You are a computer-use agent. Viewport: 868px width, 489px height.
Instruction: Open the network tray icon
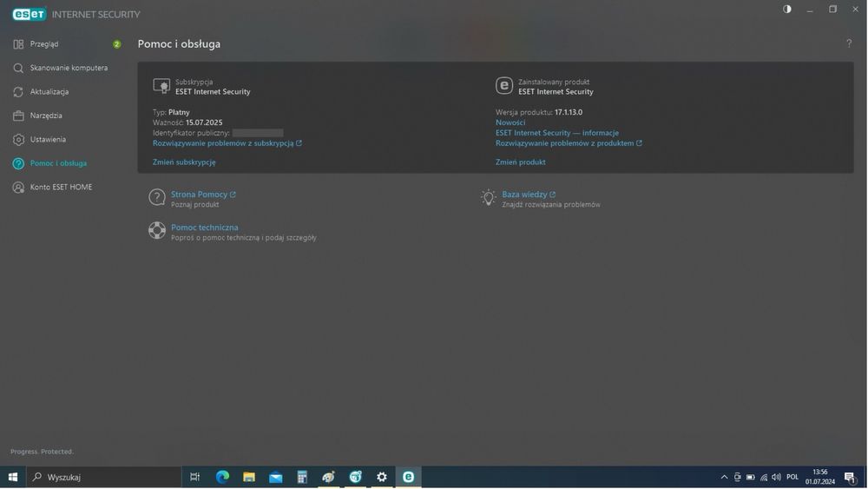[x=764, y=478]
